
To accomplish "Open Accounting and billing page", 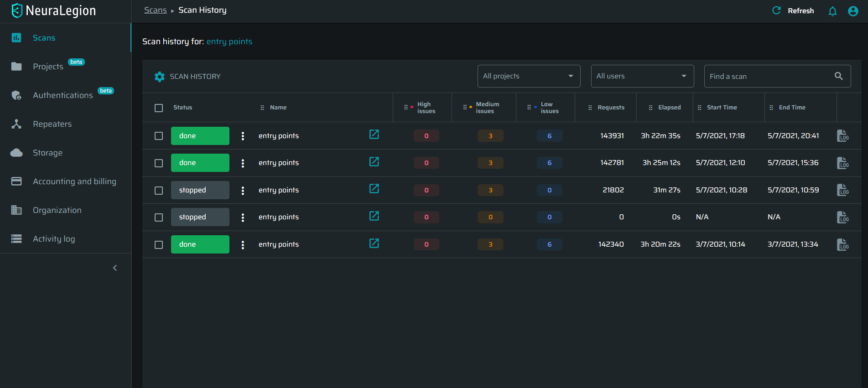I will [66, 181].
